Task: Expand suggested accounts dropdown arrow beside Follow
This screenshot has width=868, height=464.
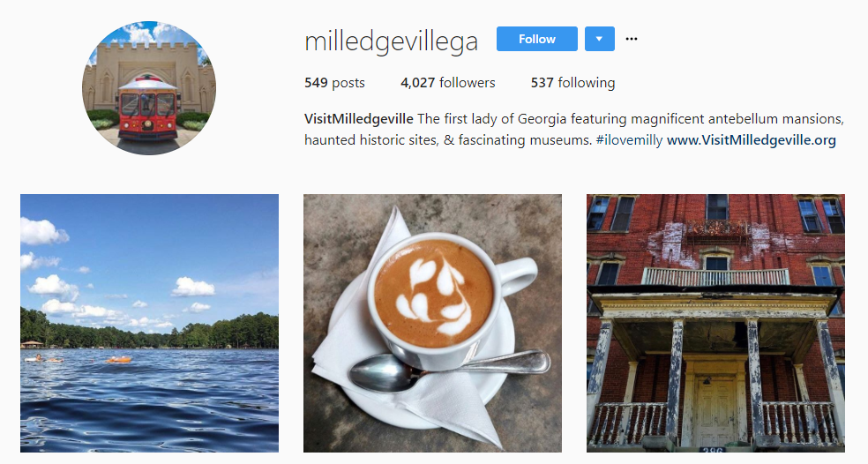Action: tap(600, 39)
